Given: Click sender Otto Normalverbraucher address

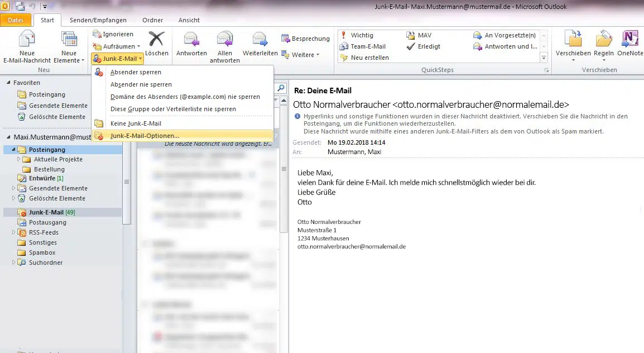Looking at the screenshot, I should click(431, 104).
